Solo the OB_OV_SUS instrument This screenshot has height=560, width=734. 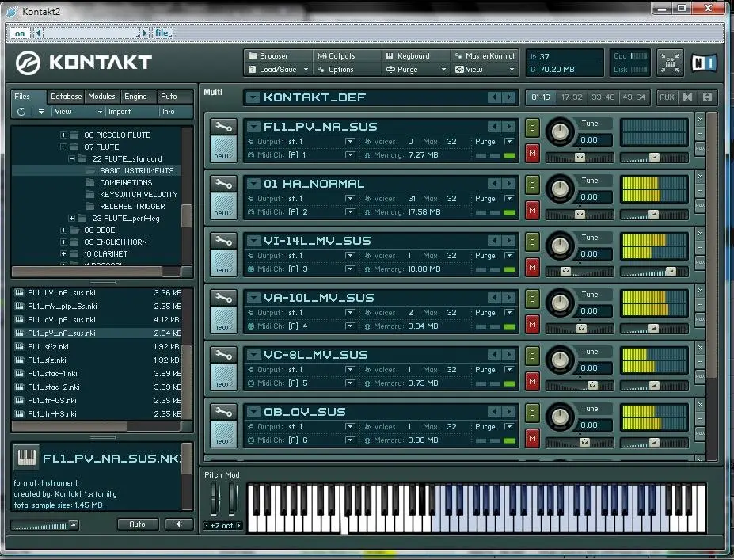tap(532, 413)
